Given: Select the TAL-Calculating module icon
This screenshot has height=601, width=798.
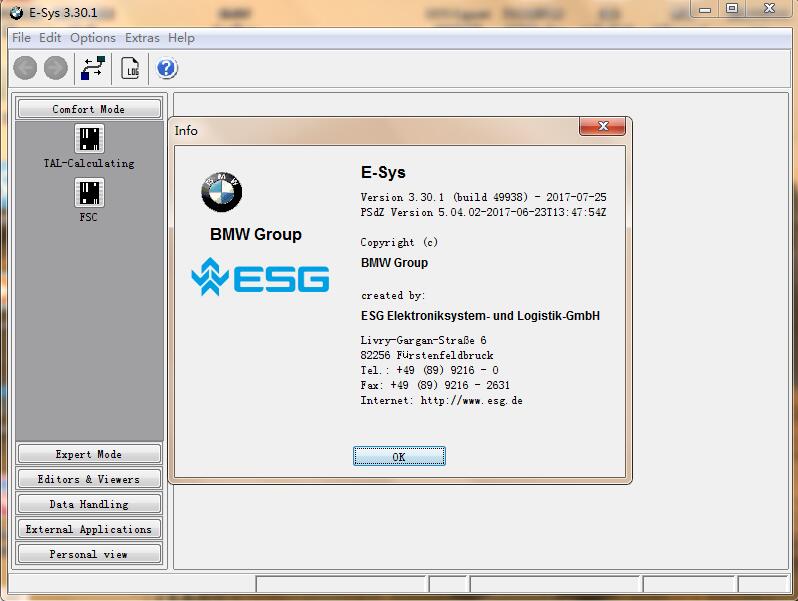Looking at the screenshot, I should click(89, 138).
